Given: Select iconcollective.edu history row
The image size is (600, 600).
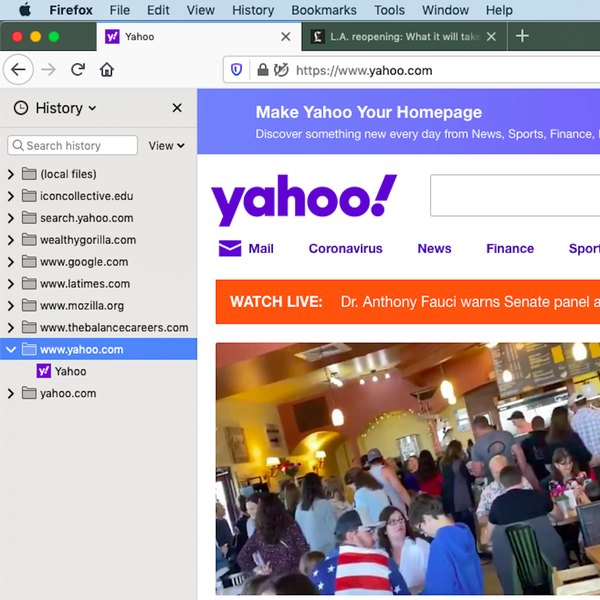Looking at the screenshot, I should point(98,196).
